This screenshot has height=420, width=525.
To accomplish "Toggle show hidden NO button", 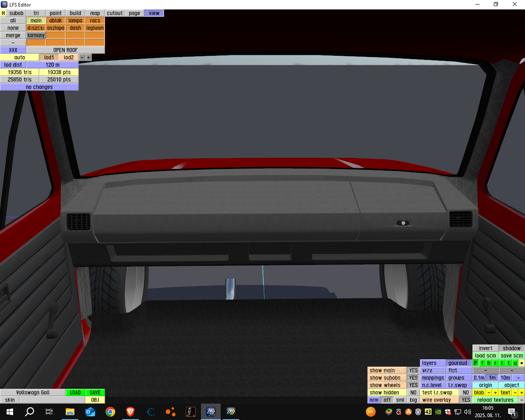I will pyautogui.click(x=413, y=393).
